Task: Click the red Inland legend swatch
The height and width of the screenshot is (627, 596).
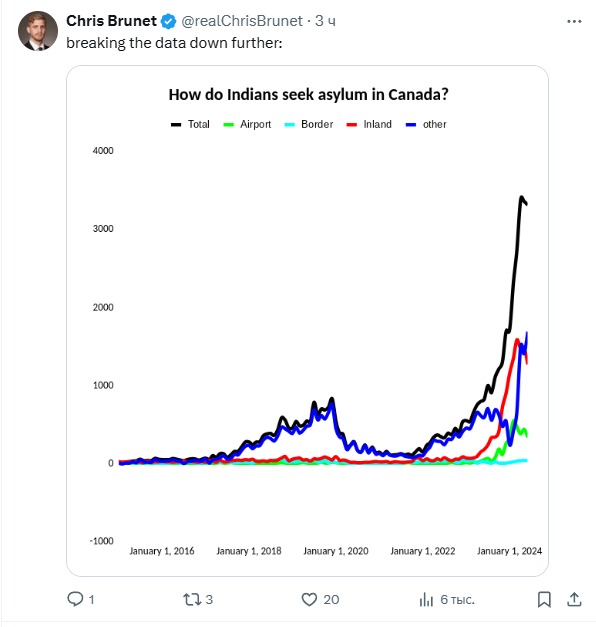Action: (x=352, y=125)
